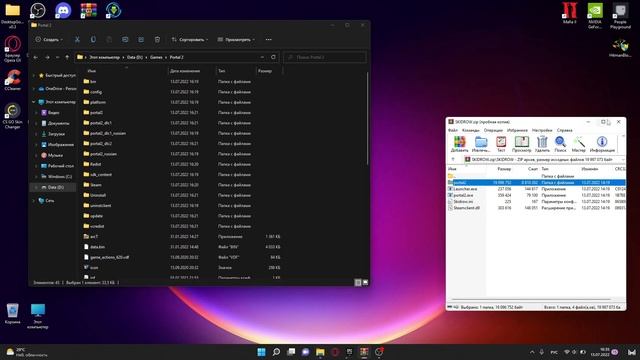Go up one level in WinRAR archive
The width and height of the screenshot is (640, 360).
pos(453,160)
